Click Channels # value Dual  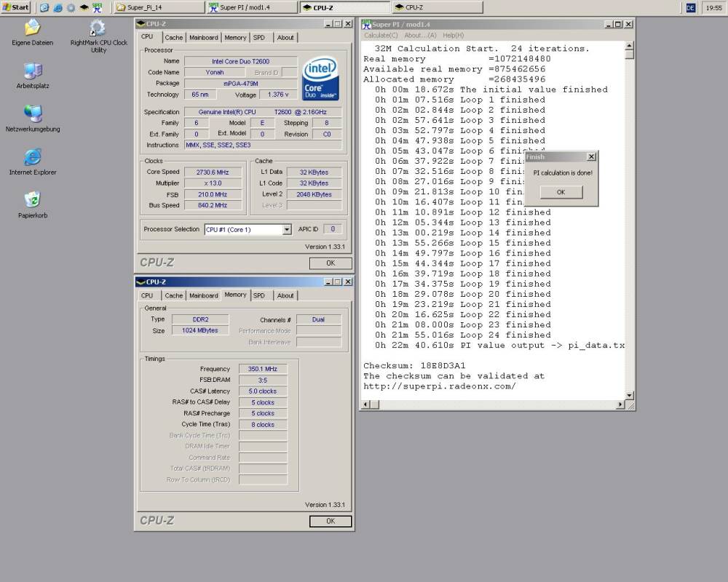[319, 319]
